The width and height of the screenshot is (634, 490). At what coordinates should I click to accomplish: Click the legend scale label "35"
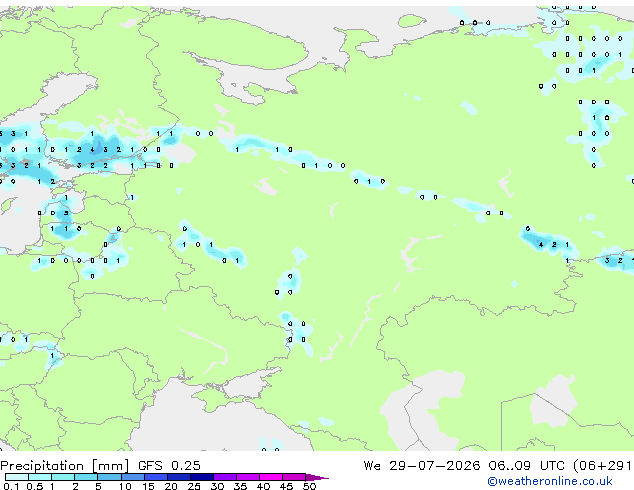coord(240,486)
